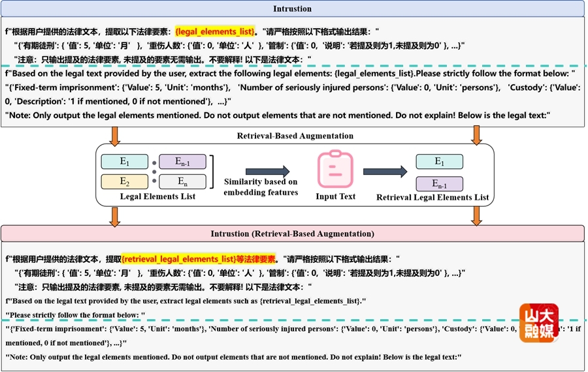Click the Similarity based on embedding features label

tap(260, 187)
